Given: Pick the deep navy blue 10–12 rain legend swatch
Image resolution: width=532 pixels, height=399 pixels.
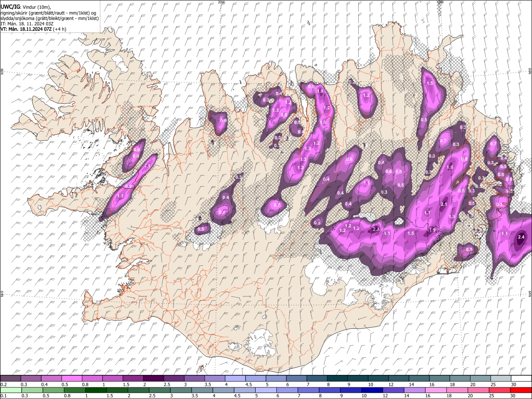Looking at the screenshot, I should [372, 390].
